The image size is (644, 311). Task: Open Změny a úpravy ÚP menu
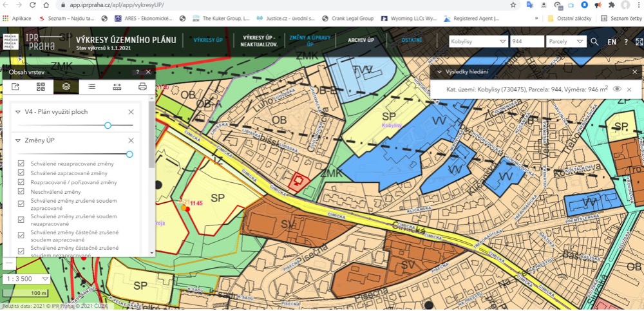tap(310, 40)
